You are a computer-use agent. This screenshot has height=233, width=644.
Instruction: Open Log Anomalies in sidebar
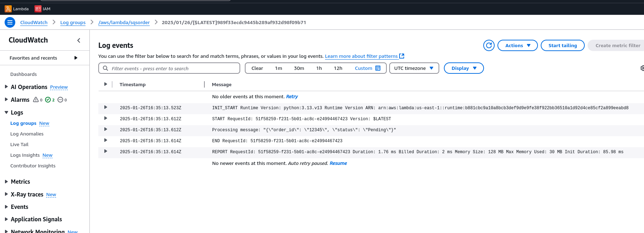click(27, 134)
